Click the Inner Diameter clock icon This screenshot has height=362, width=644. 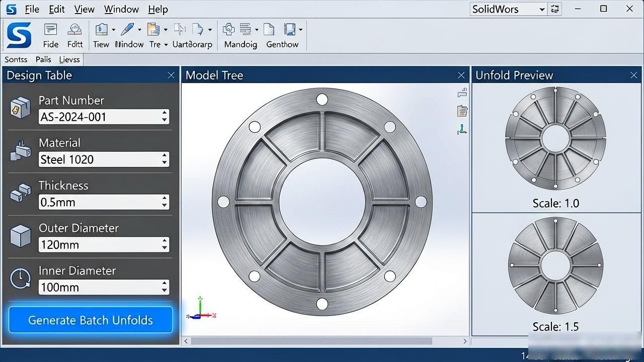click(x=21, y=279)
